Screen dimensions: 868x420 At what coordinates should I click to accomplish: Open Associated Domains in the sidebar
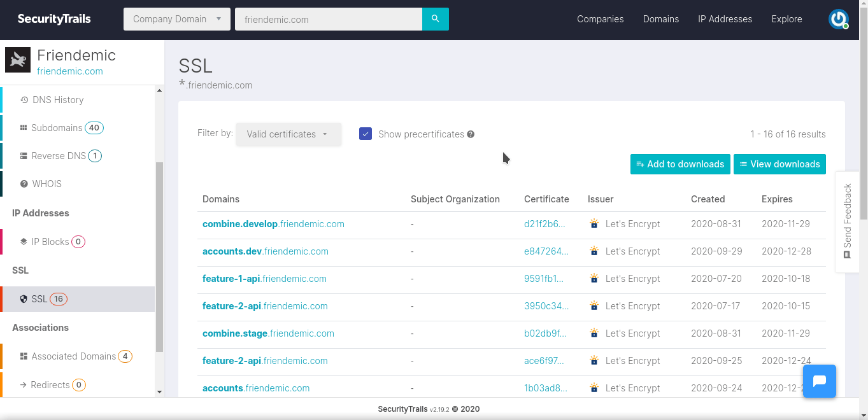tap(78, 356)
